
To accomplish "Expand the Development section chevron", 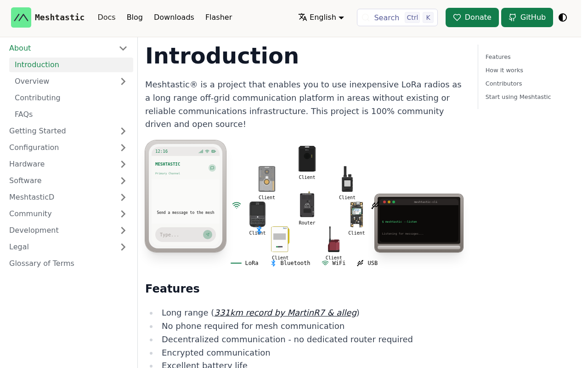I will [123, 230].
